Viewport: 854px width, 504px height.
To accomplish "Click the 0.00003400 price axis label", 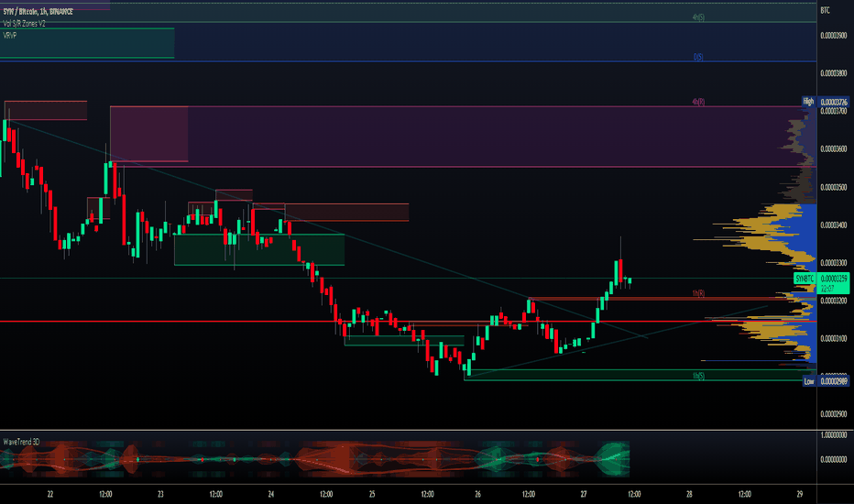I will [833, 225].
